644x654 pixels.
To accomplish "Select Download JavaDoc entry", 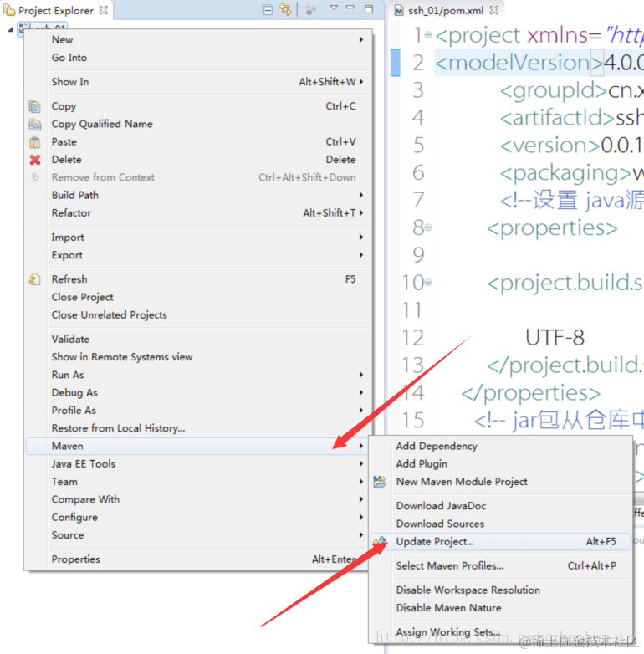I will [500, 505].
